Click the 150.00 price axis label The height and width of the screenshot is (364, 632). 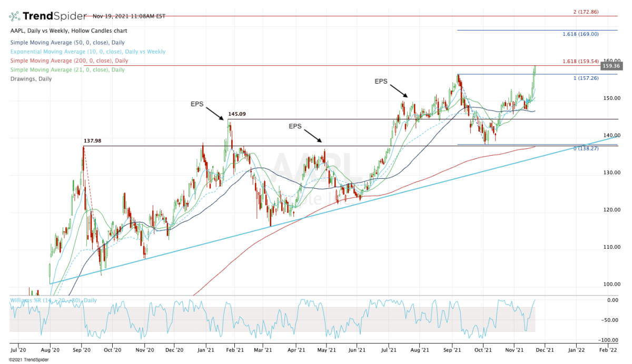[613, 98]
